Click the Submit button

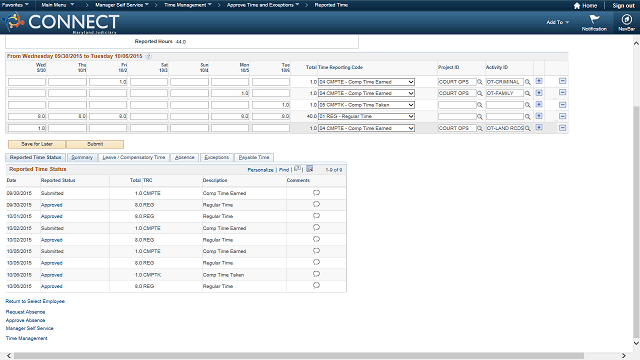pyautogui.click(x=95, y=144)
